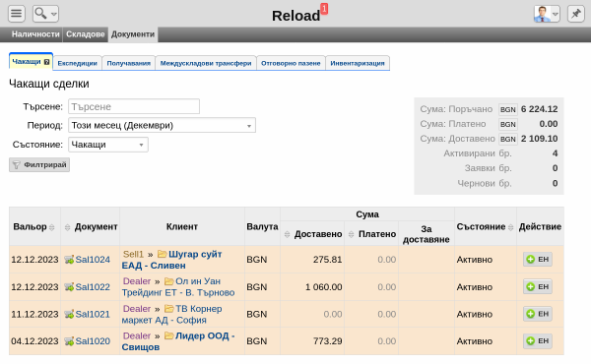Image resolution: width=591 pixels, height=364 pixels.
Task: Click help icon on Чакащи tab
Action: [x=46, y=62]
